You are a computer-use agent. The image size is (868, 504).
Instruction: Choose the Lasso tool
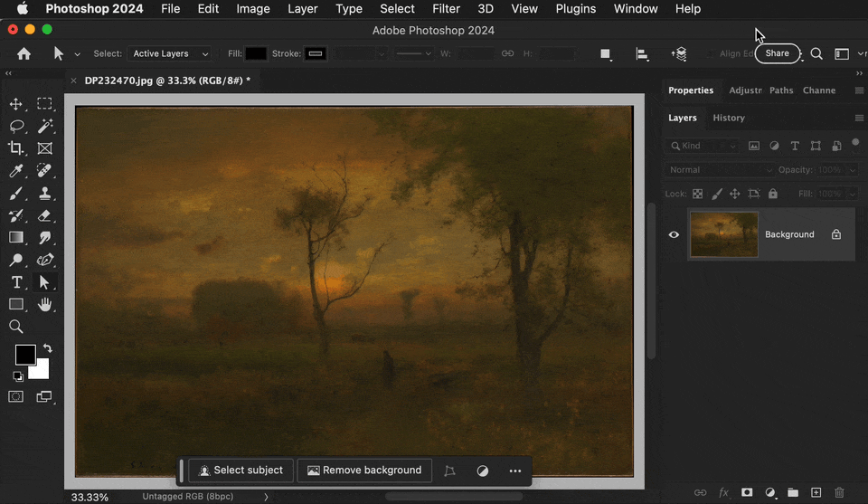[x=16, y=127]
